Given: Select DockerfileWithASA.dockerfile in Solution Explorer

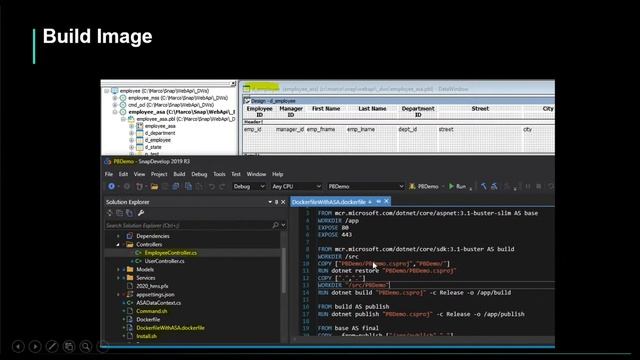Looking at the screenshot, I should point(171,328).
